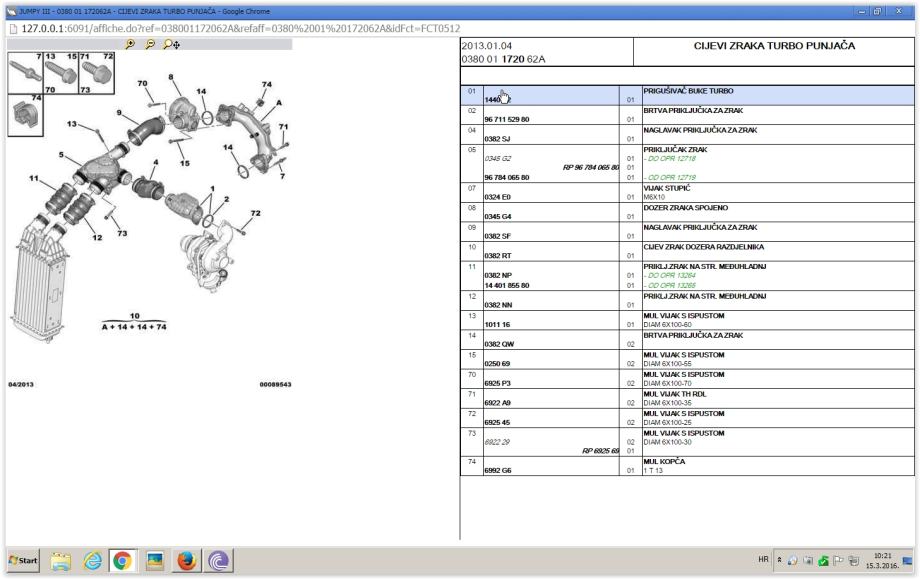Click the clip 74 detail thumbnail
920x579 pixels.
point(22,112)
